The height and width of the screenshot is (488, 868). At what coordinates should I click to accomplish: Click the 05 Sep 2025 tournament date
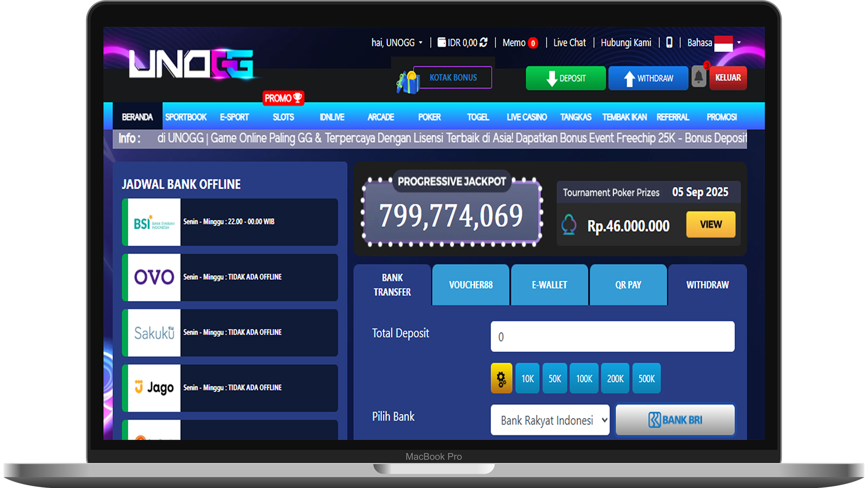click(700, 192)
